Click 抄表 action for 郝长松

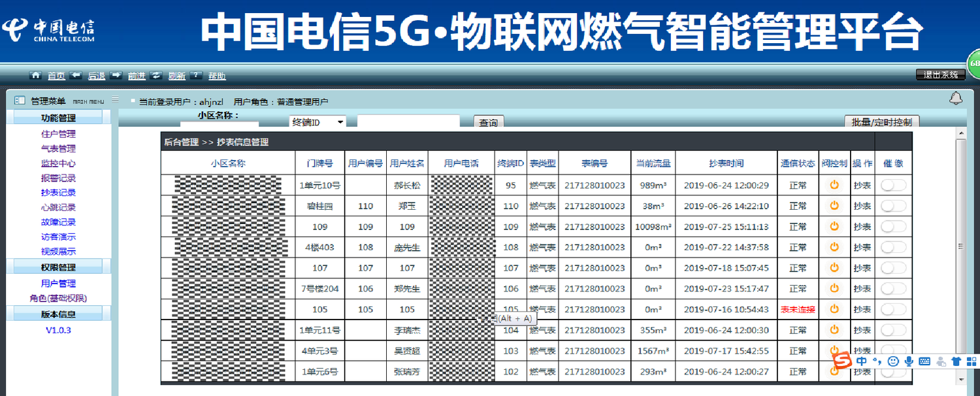(862, 185)
